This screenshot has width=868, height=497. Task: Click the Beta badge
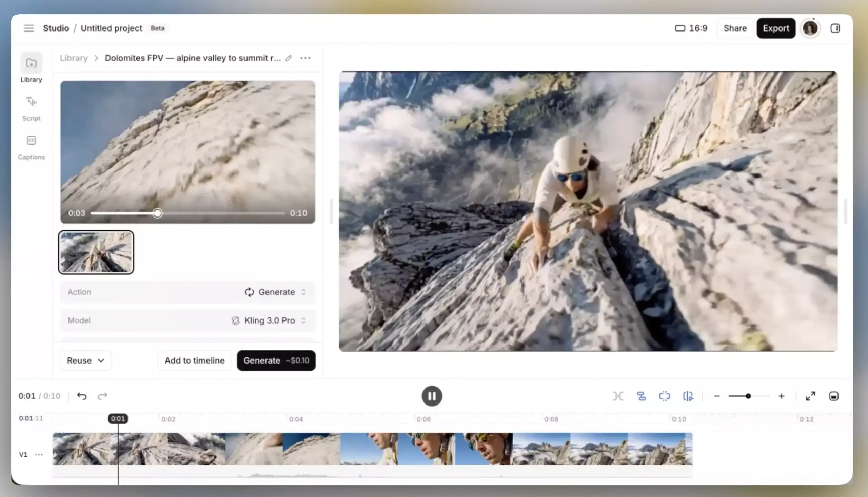157,28
